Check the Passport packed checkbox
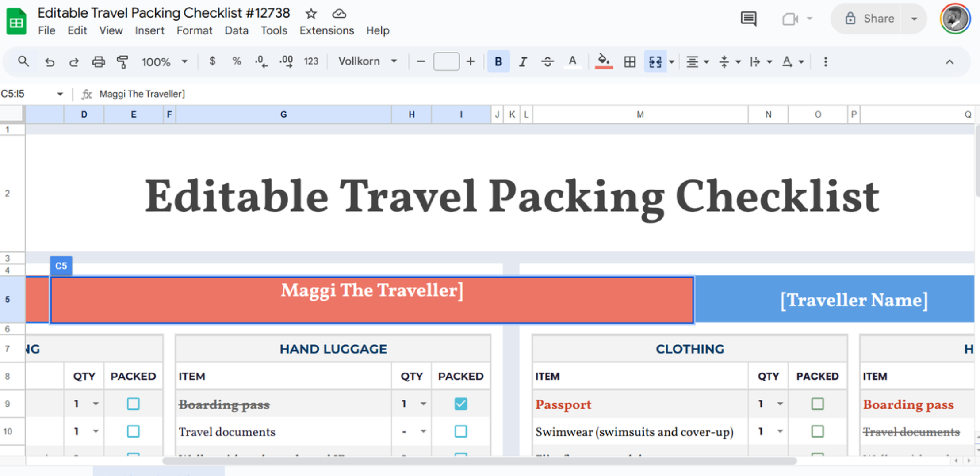This screenshot has width=980, height=476. (817, 404)
